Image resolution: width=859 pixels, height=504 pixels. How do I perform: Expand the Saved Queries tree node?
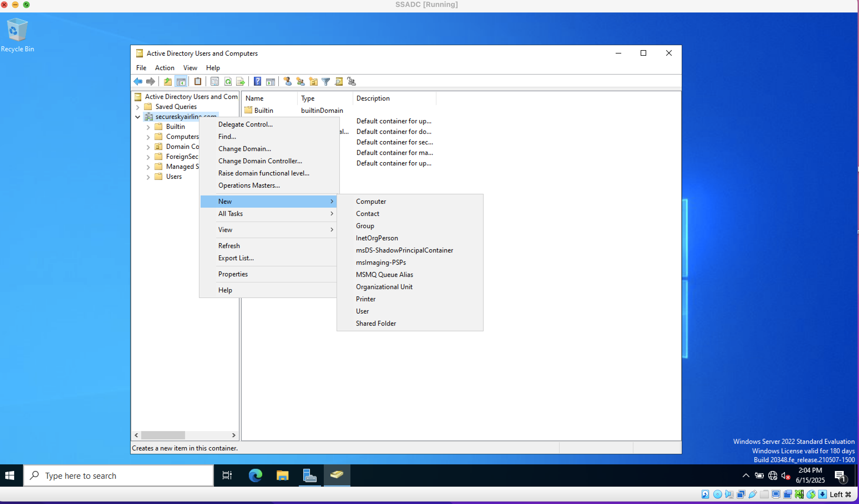click(x=138, y=107)
